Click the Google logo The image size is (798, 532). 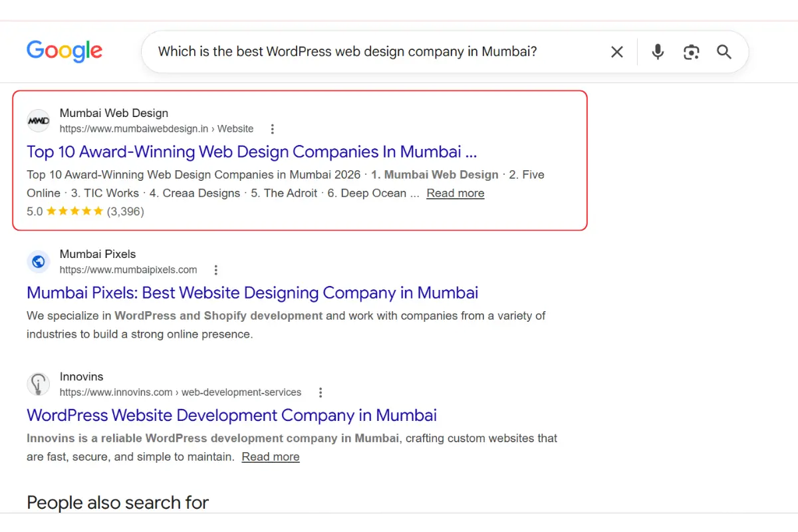coord(65,51)
